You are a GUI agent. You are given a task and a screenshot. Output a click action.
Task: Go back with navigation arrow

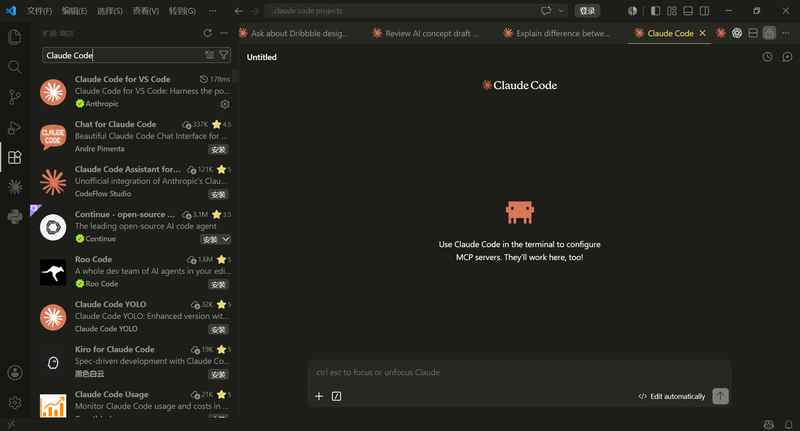(x=239, y=11)
